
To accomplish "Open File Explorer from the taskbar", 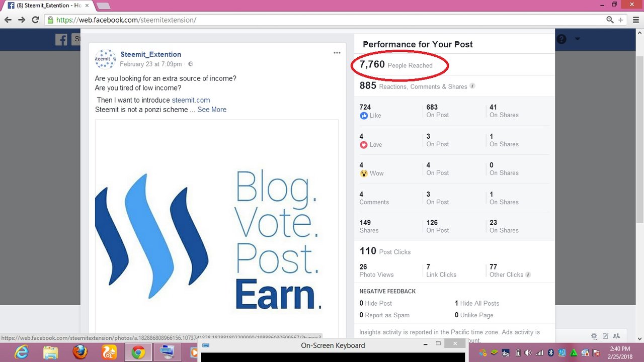I will tap(50, 352).
